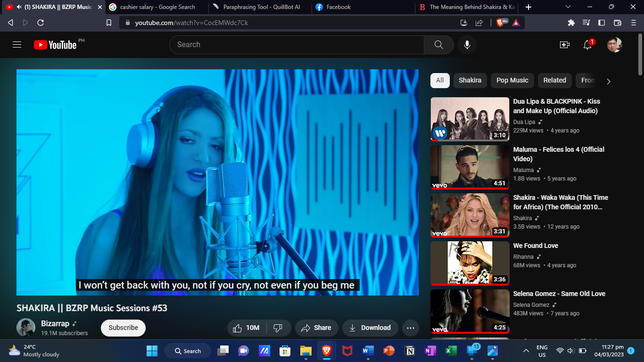644x362 pixels.
Task: Click on the video player
Action: [x=217, y=182]
